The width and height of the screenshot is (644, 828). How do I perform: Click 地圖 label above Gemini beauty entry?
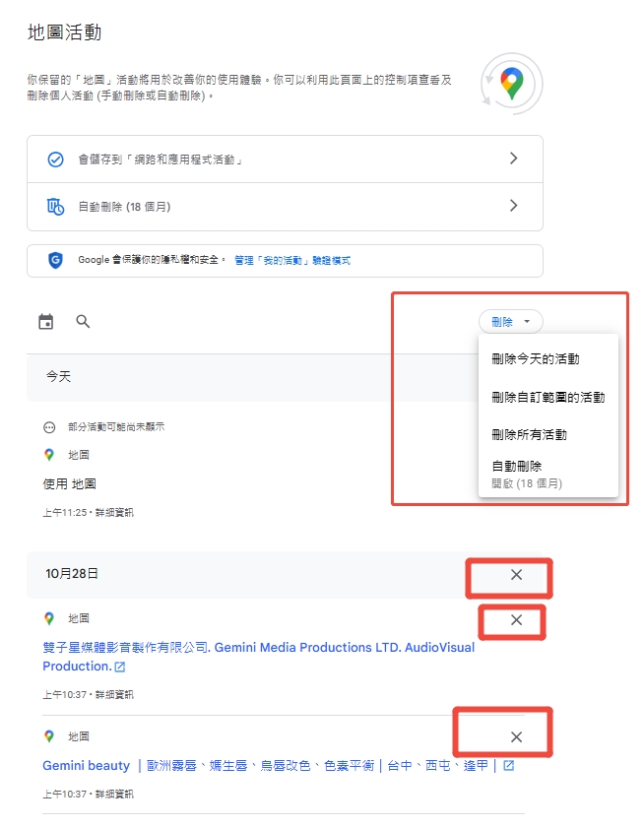(79, 736)
